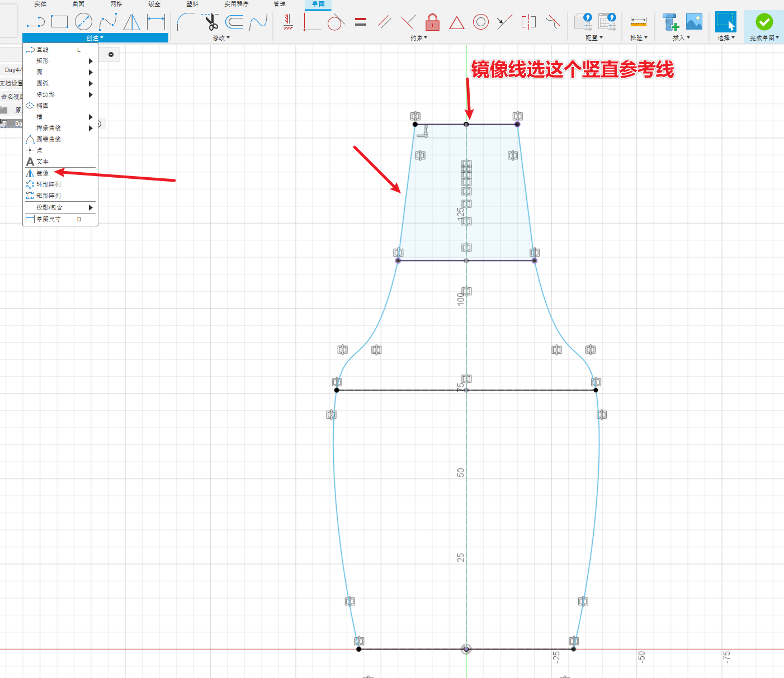
Task: Choose the Tangent constraint icon
Action: [336, 22]
